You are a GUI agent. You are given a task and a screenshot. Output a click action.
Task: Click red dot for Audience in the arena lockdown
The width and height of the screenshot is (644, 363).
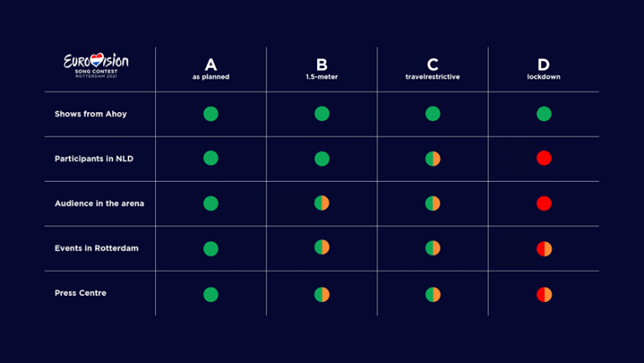[543, 203]
